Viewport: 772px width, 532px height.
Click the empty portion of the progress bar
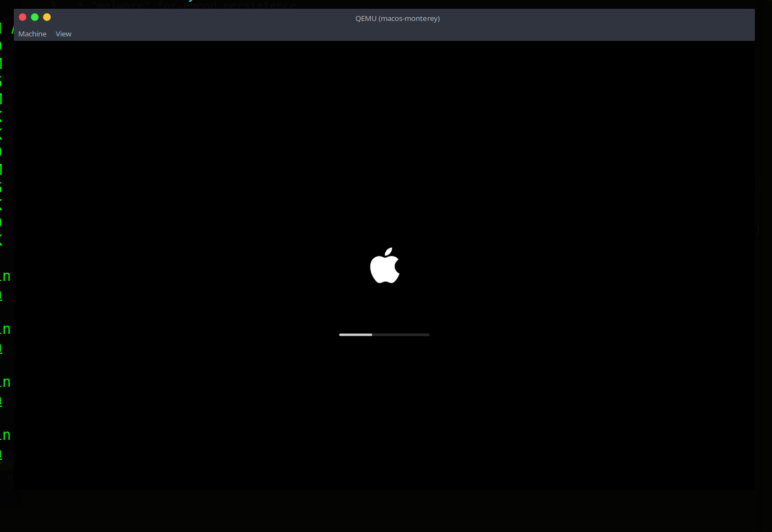(x=403, y=334)
